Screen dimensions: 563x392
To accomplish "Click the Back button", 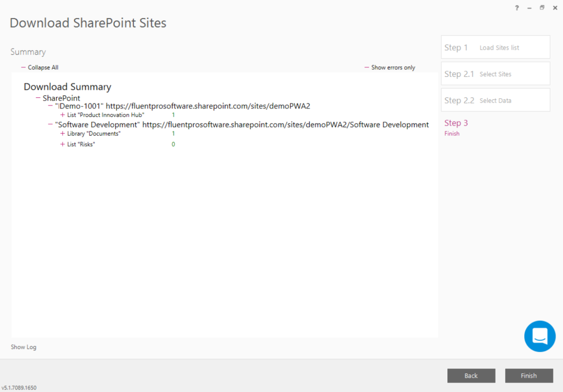I will pyautogui.click(x=471, y=376).
